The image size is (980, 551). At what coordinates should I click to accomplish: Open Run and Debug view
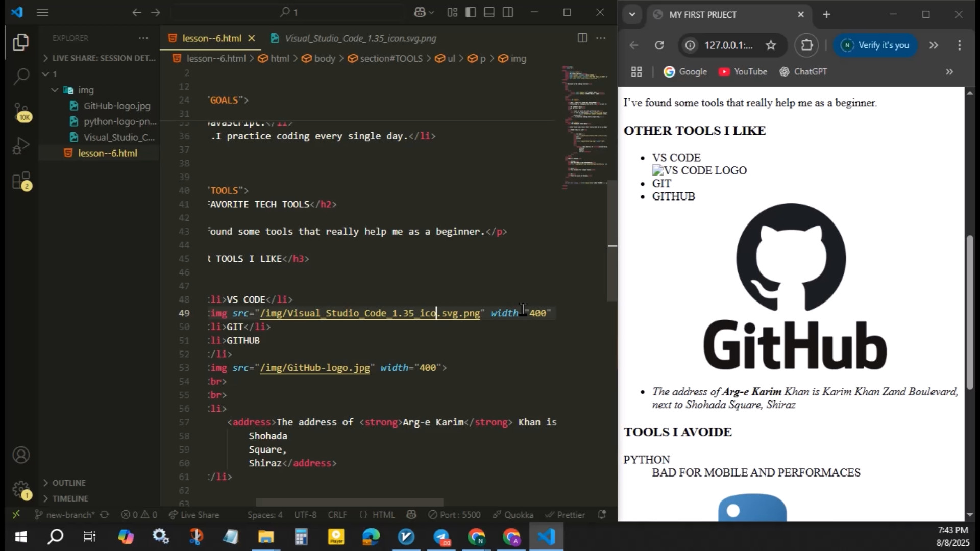point(21,146)
